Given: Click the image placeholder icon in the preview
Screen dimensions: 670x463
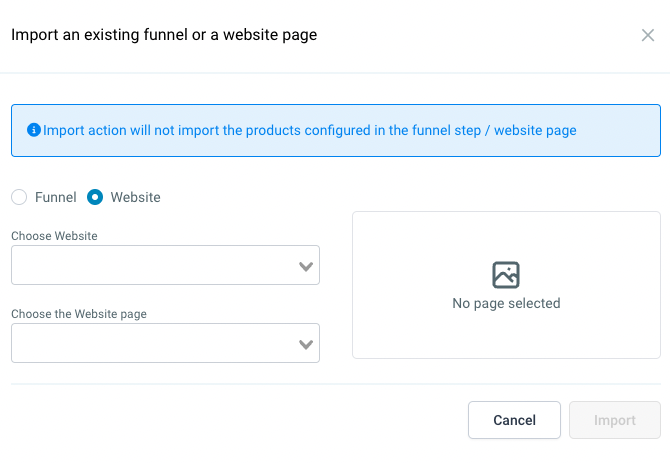Looking at the screenshot, I should pyautogui.click(x=506, y=275).
